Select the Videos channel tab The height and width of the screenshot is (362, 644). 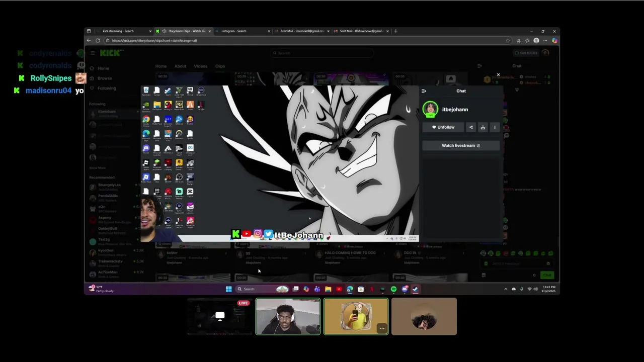point(200,66)
